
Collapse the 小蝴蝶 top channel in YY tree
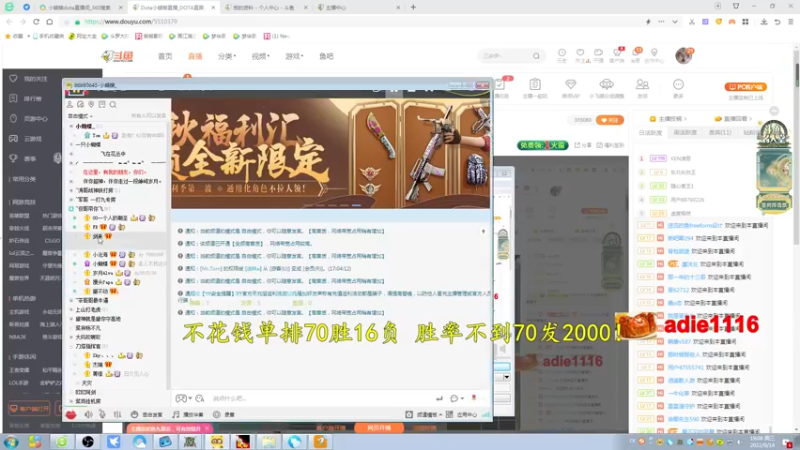(71, 126)
